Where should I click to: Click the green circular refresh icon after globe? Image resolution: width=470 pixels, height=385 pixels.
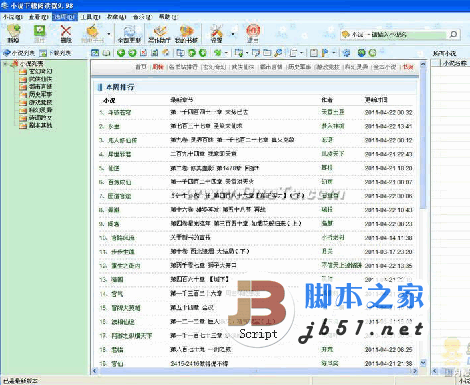[372, 53]
